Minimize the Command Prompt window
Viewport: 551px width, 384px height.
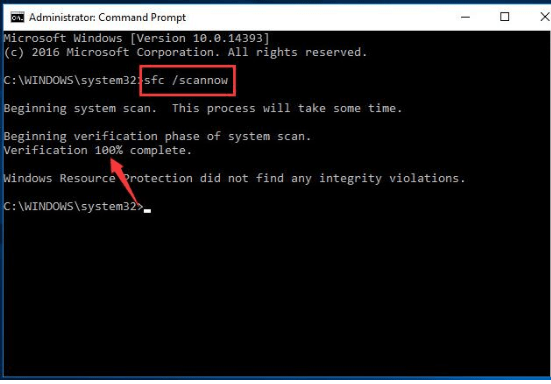click(465, 17)
